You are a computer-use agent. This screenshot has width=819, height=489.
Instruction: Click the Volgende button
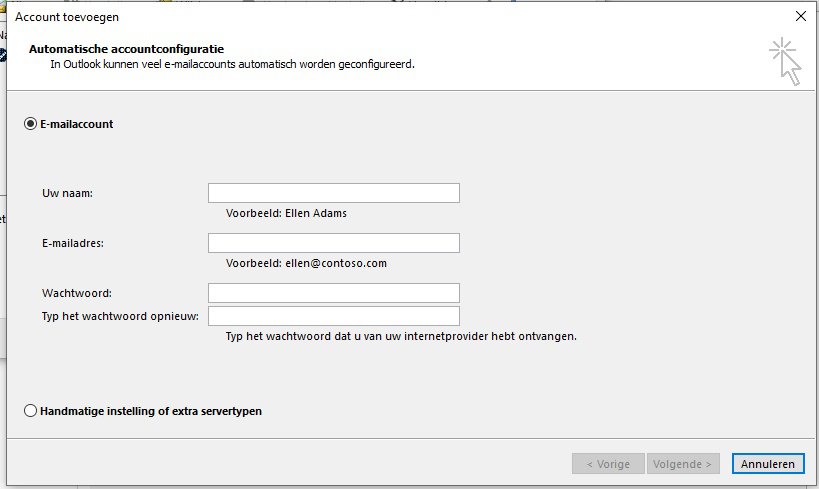pyautogui.click(x=683, y=464)
